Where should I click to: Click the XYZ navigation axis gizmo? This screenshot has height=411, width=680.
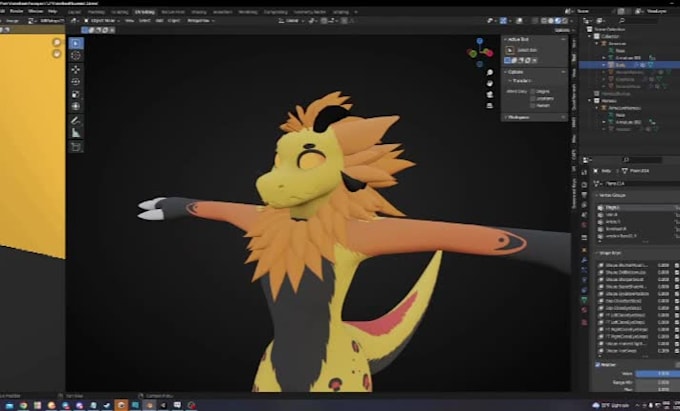pos(480,52)
